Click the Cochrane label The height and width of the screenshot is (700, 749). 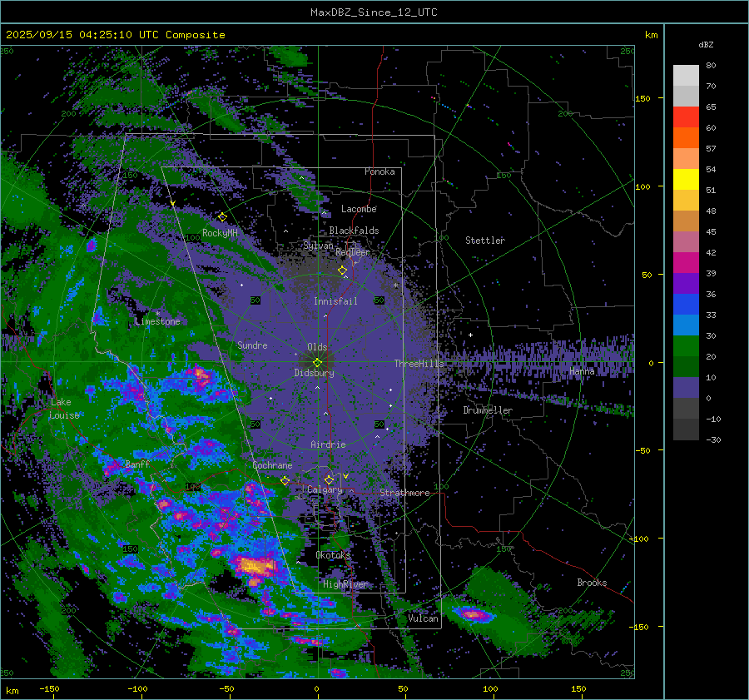(272, 465)
